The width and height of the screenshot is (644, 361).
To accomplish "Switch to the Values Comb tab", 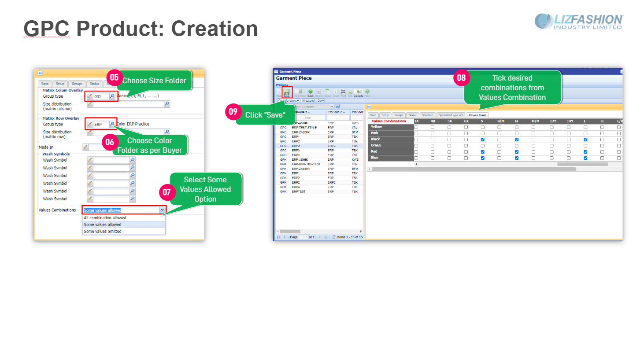I will 477,115.
